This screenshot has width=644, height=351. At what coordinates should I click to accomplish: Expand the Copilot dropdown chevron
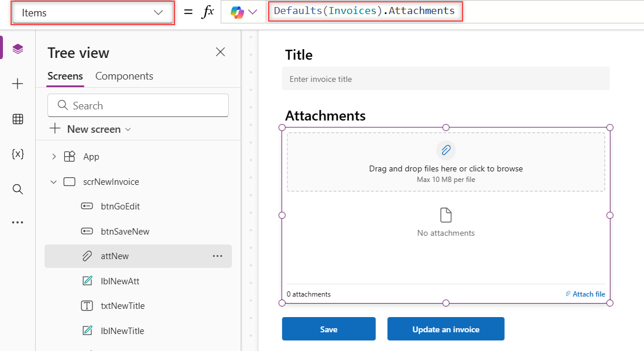coord(252,12)
